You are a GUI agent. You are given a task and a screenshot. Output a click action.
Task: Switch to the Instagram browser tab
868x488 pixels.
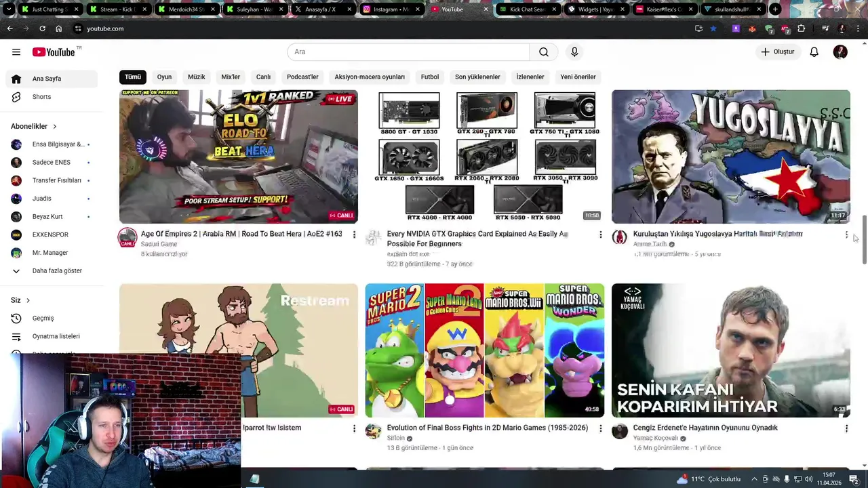tap(391, 9)
